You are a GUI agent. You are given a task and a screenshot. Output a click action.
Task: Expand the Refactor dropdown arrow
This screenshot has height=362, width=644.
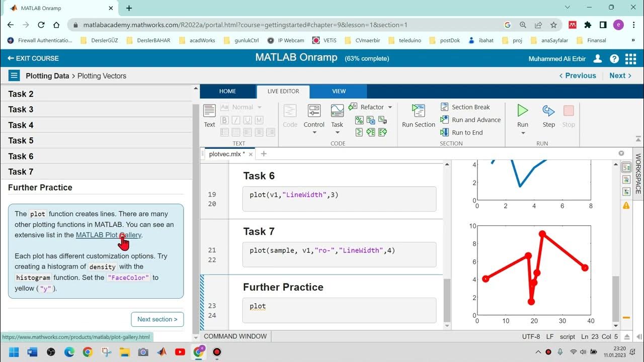pos(389,107)
